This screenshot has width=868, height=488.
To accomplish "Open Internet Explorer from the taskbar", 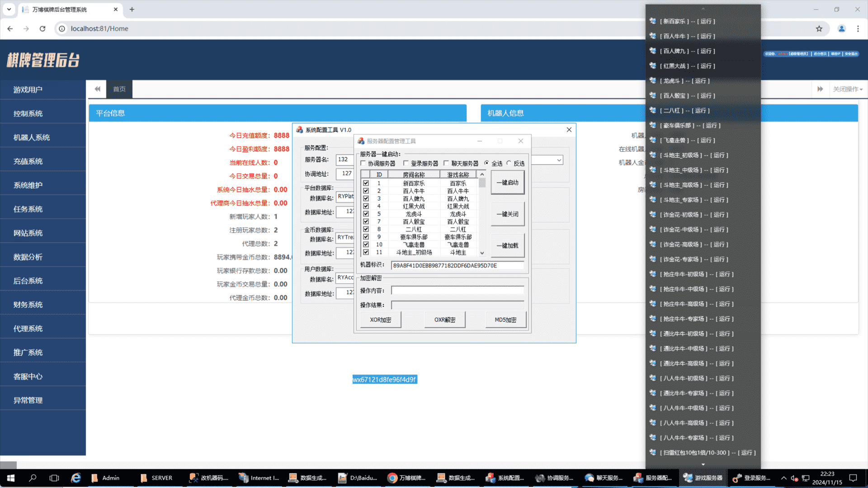I will point(76,478).
